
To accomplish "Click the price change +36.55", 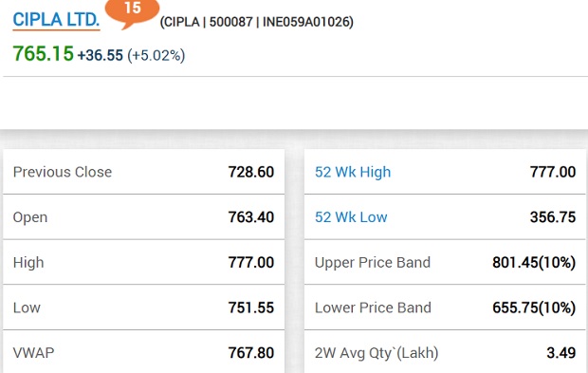I will 101,55.
